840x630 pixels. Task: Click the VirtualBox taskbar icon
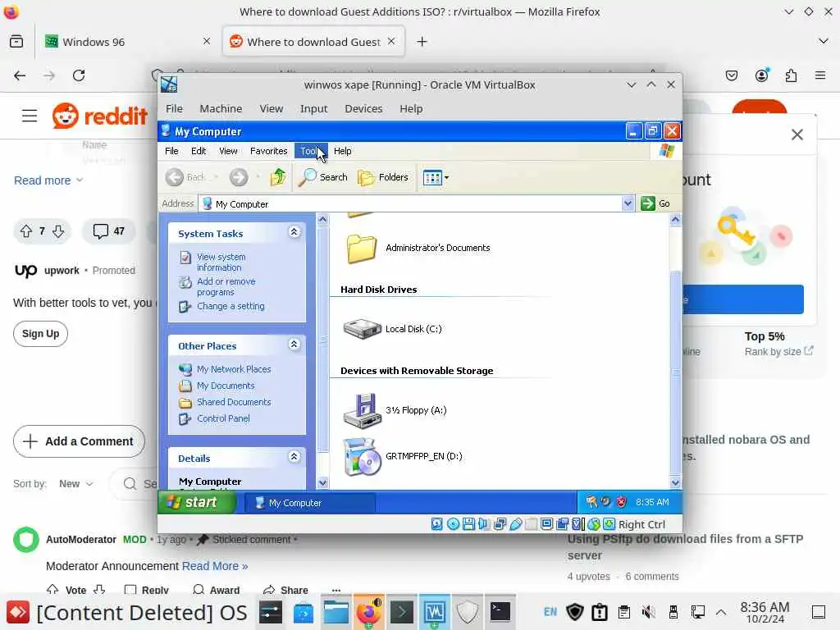click(x=434, y=611)
